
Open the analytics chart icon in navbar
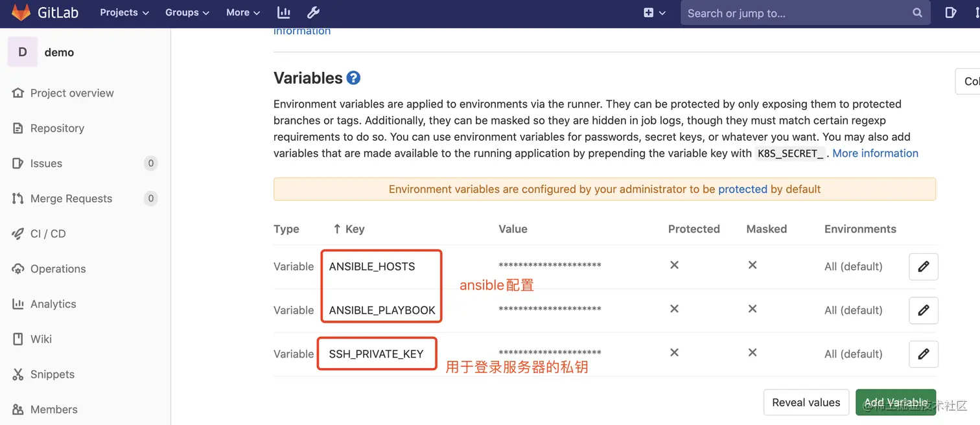[283, 12]
